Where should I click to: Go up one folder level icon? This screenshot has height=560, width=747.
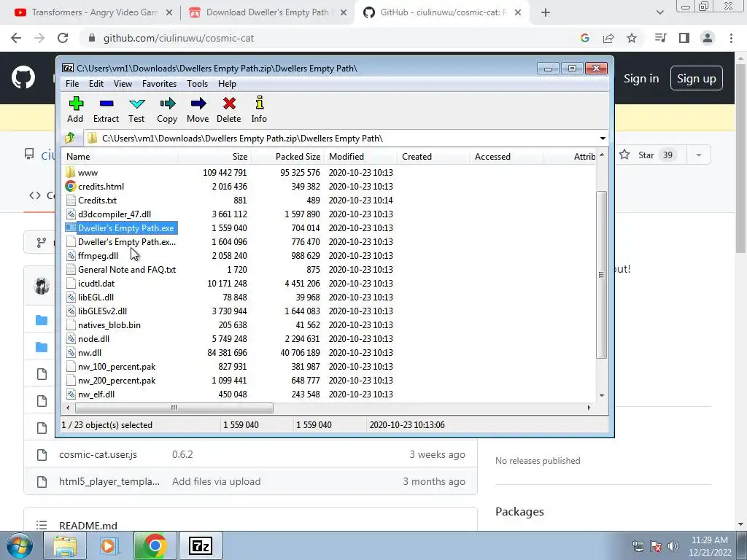pyautogui.click(x=70, y=138)
